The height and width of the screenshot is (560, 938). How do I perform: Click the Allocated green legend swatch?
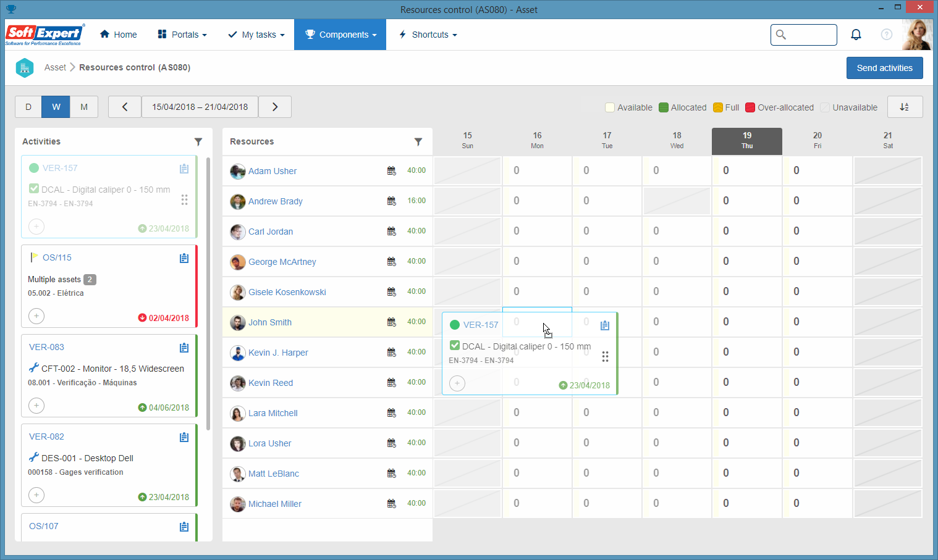coord(664,107)
